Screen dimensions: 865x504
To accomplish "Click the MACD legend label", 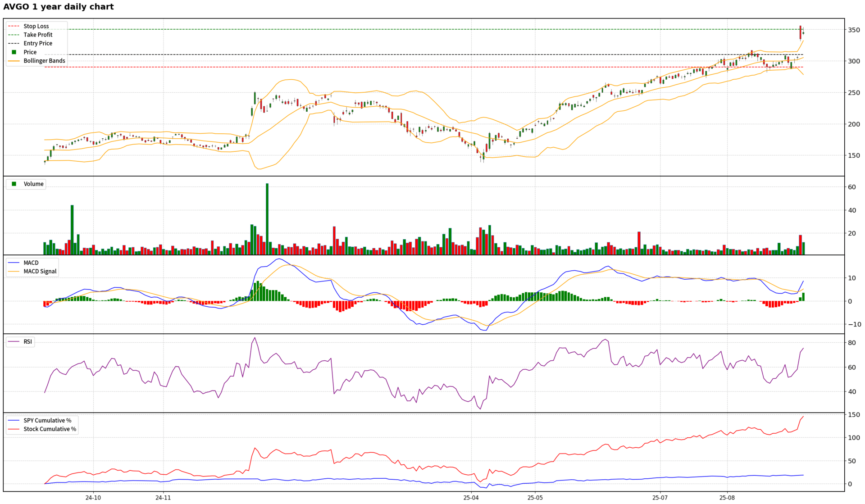I will (31, 263).
